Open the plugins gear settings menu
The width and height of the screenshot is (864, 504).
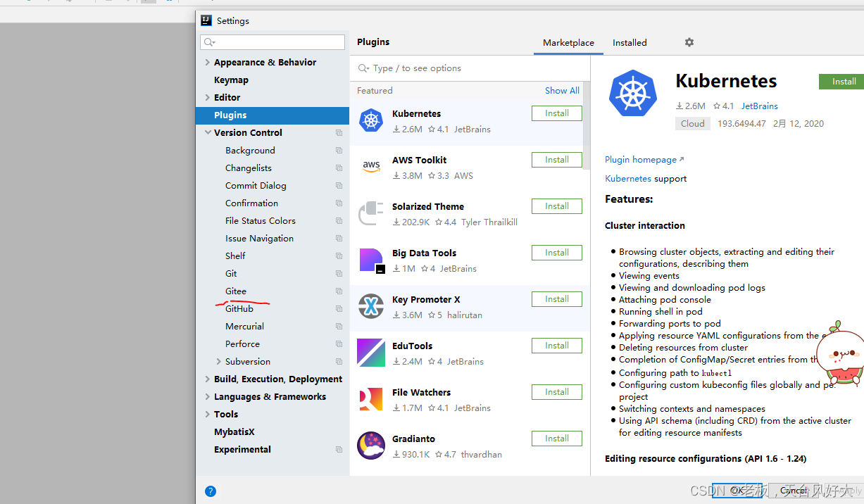pos(689,42)
